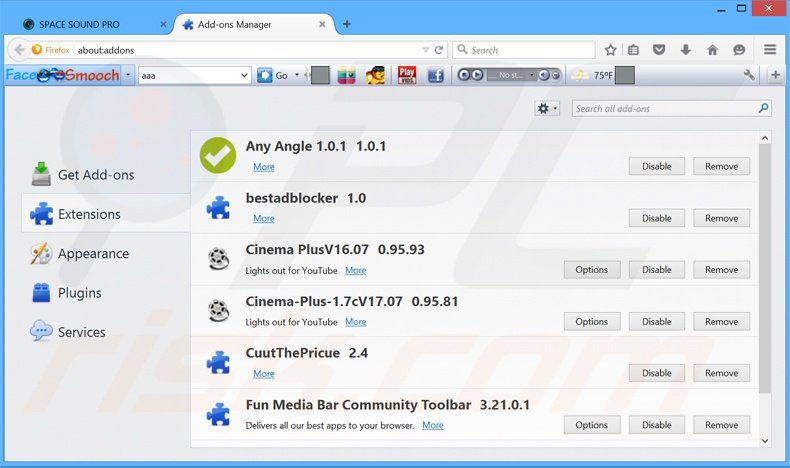790x468 pixels.
Task: Remove the CuutThePricue extension
Action: [x=721, y=373]
